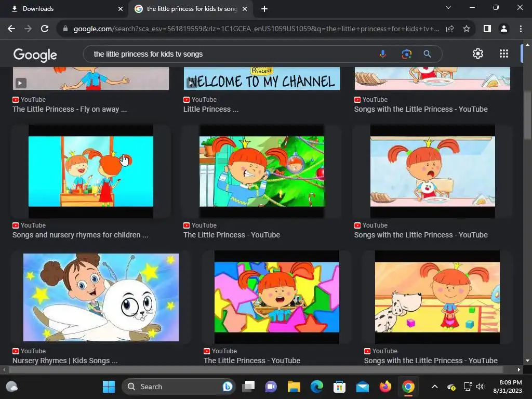The image size is (532, 399).
Task: Click YouTube source label above 'Nursery Rhymes | Kids Songs'
Action: [x=29, y=351]
